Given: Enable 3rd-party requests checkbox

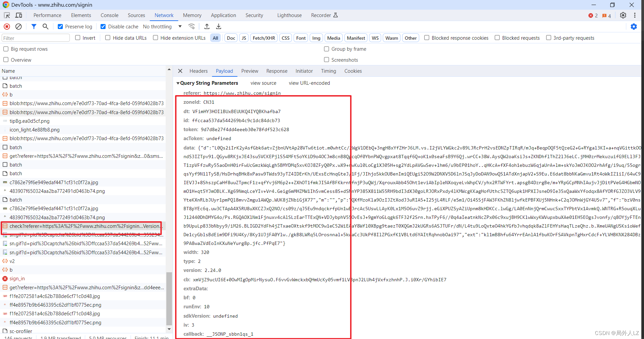Looking at the screenshot, I should [548, 38].
